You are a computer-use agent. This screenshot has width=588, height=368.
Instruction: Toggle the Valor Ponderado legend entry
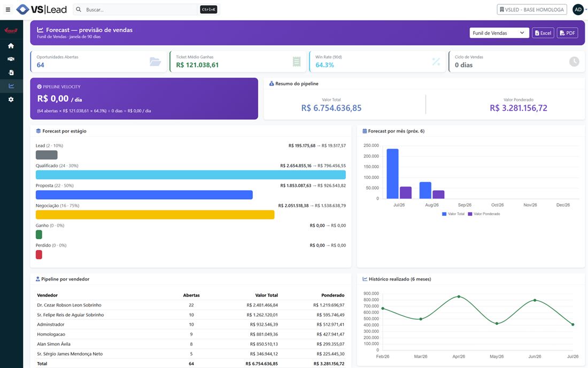484,214
